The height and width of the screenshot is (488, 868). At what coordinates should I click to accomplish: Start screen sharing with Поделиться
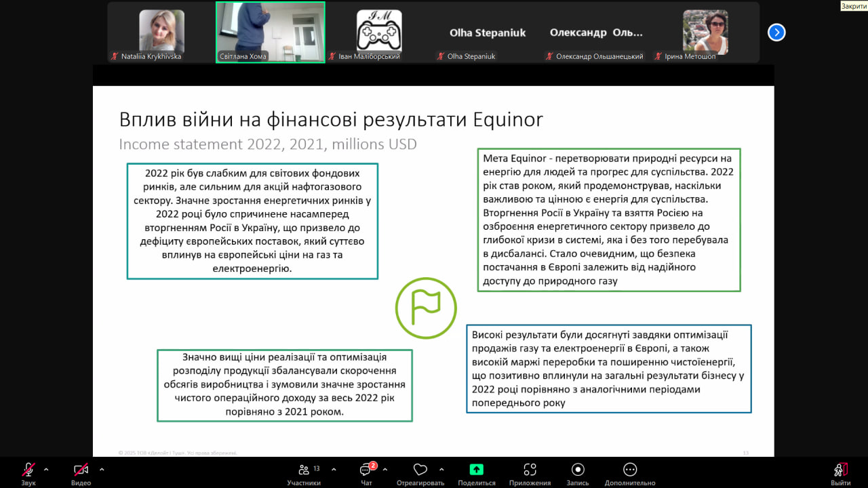coord(477,474)
